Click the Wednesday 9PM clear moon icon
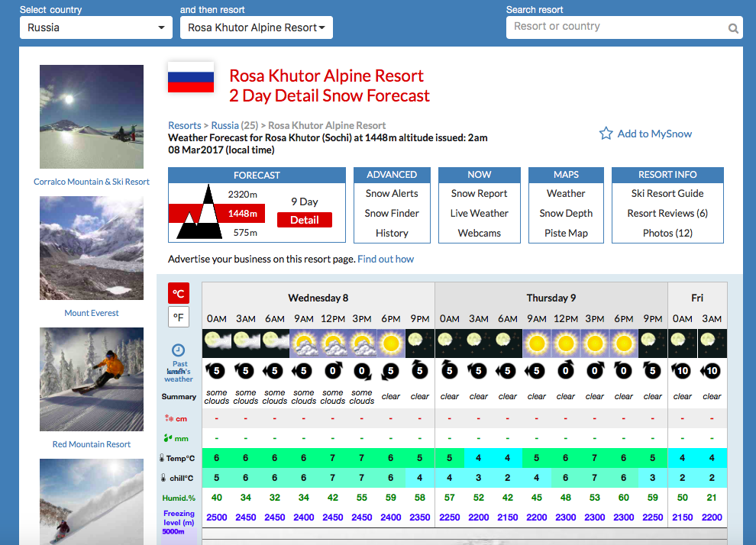 [420, 343]
